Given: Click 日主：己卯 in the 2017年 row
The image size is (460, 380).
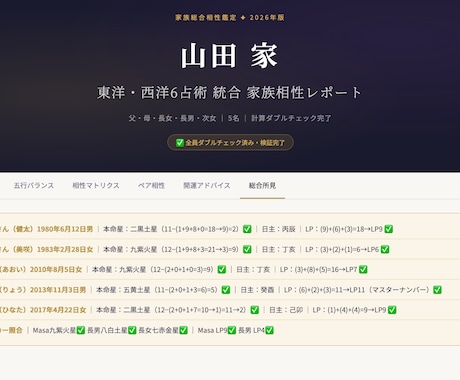Looking at the screenshot, I should coord(286,310).
